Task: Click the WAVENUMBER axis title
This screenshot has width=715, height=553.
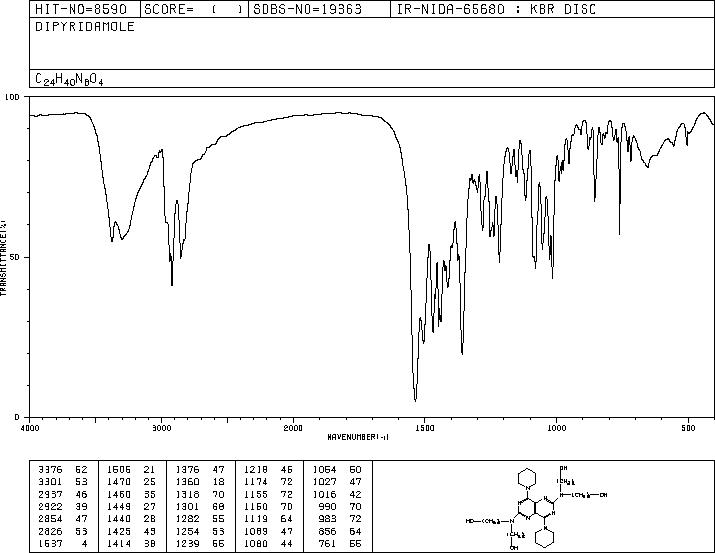Action: point(358,437)
